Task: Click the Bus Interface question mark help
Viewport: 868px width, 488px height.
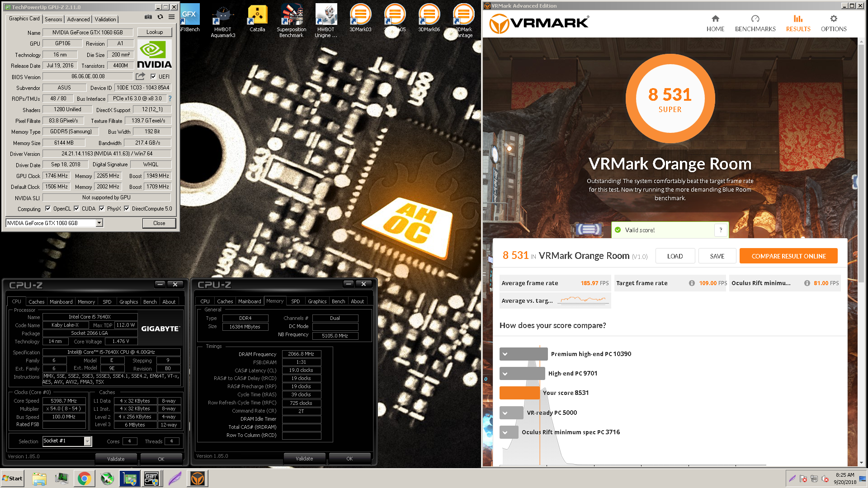Action: click(170, 98)
